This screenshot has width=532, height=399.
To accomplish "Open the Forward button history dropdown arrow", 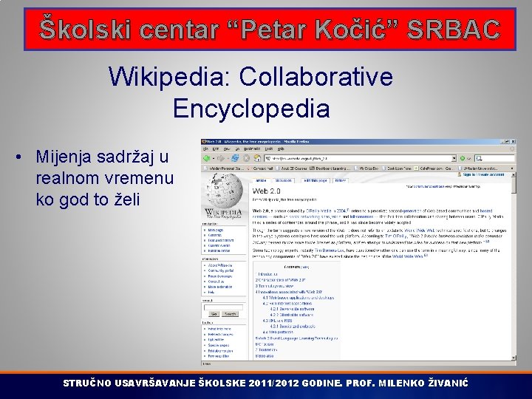I will [x=227, y=158].
